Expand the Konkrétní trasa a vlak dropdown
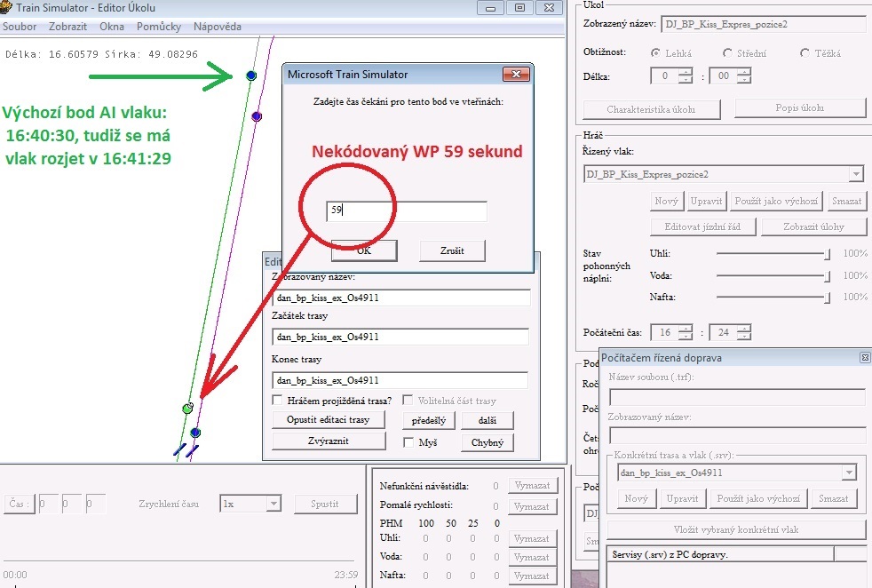The height and width of the screenshot is (588, 872). click(849, 473)
